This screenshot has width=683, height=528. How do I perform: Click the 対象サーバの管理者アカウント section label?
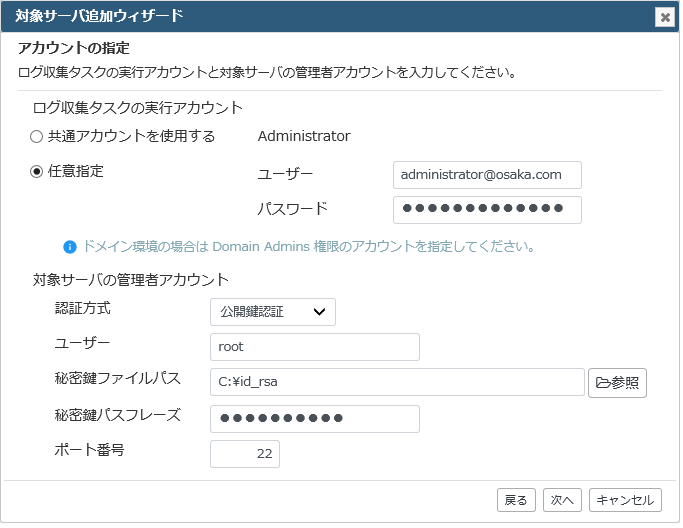(x=131, y=280)
